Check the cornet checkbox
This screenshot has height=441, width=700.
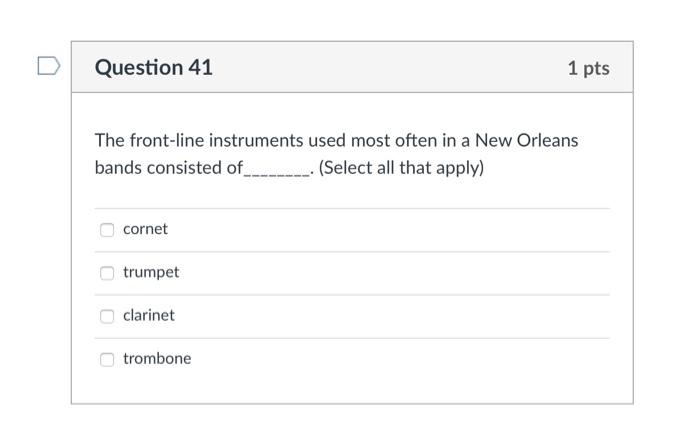coord(107,230)
